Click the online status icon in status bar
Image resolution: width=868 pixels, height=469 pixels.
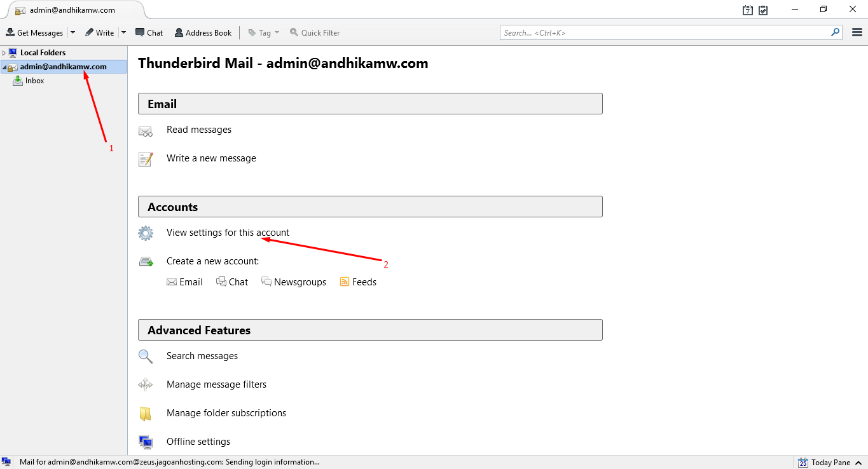(6, 462)
